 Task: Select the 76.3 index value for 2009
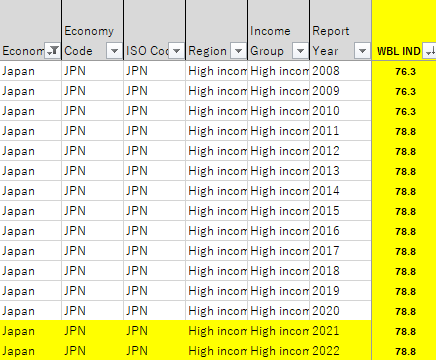[x=404, y=91]
